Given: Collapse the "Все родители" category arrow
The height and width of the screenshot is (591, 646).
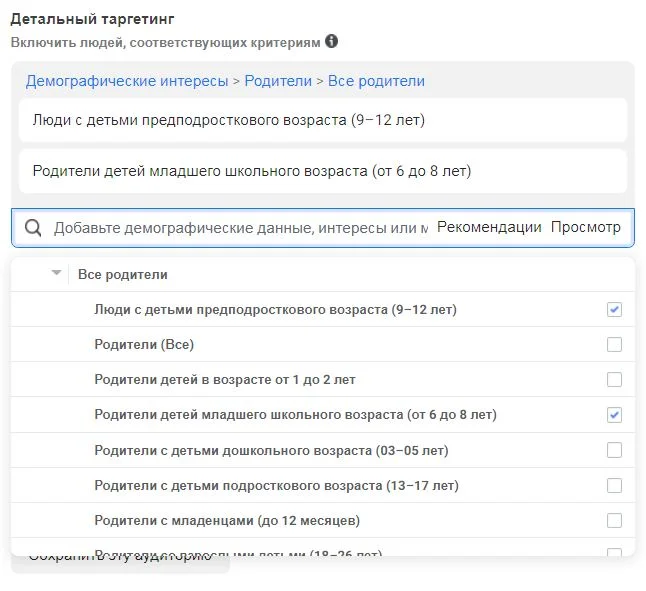Looking at the screenshot, I should (56, 274).
